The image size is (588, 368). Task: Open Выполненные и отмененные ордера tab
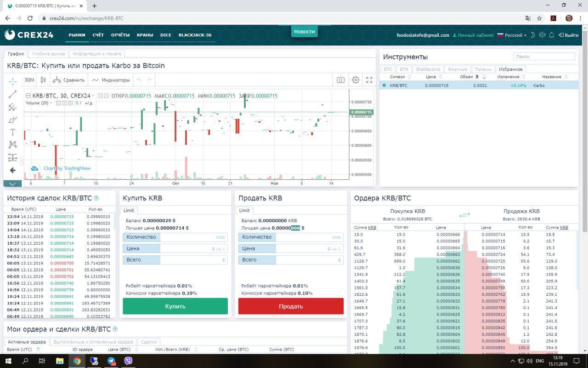[x=93, y=342]
